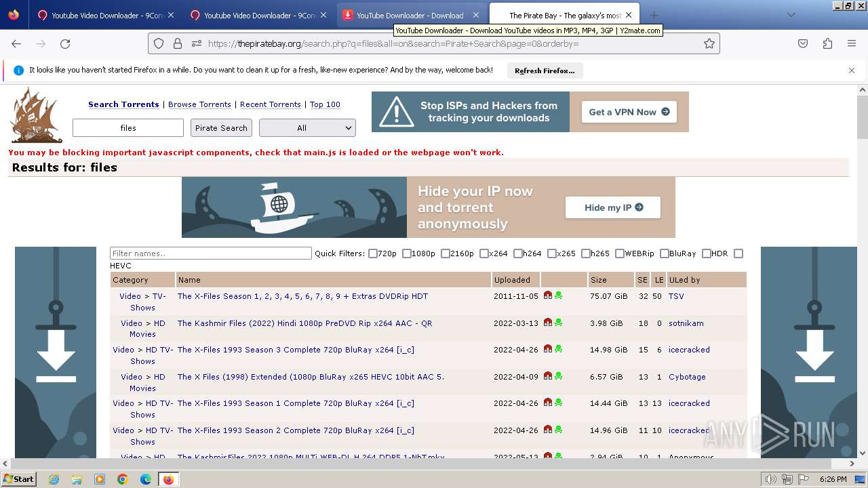This screenshot has height=488, width=868.
Task: Click green skull icon for X-Files Season 2 Complete
Action: click(558, 430)
